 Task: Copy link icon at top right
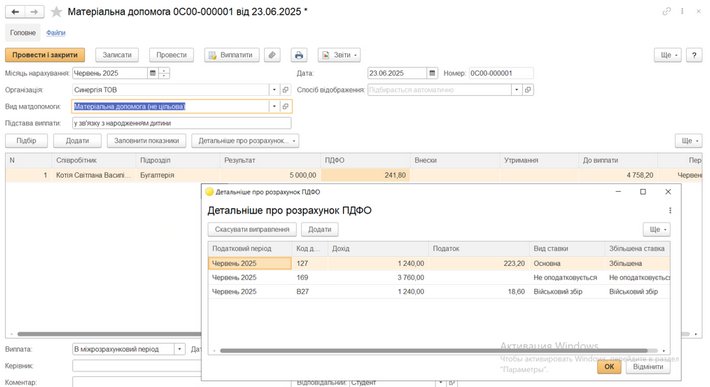tap(667, 11)
